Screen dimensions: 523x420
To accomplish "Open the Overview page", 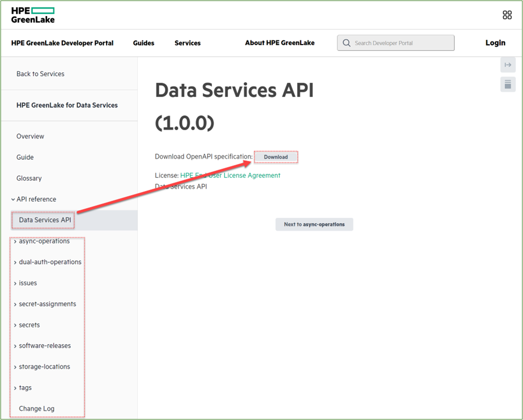I will tap(30, 136).
